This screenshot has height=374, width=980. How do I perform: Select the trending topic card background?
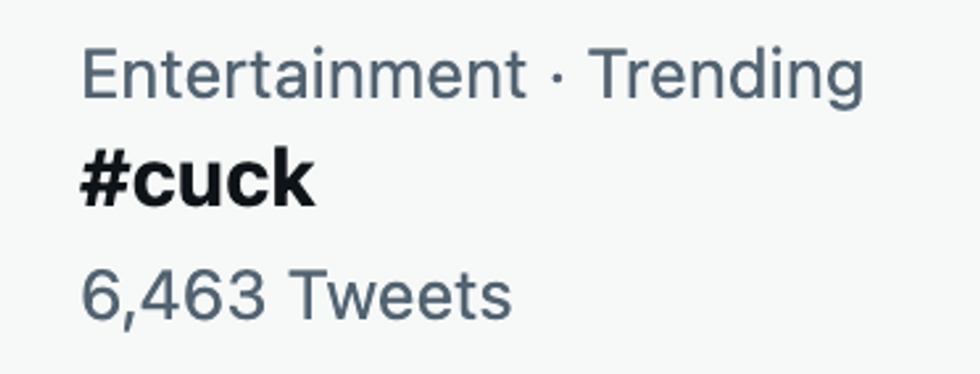click(490, 187)
